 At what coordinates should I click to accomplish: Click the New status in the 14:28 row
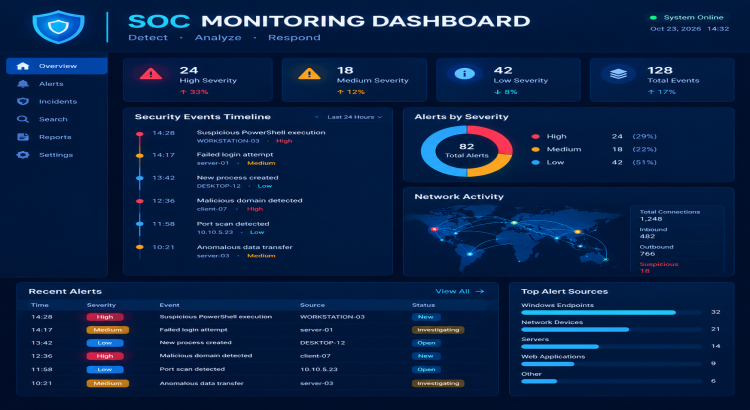click(x=426, y=317)
